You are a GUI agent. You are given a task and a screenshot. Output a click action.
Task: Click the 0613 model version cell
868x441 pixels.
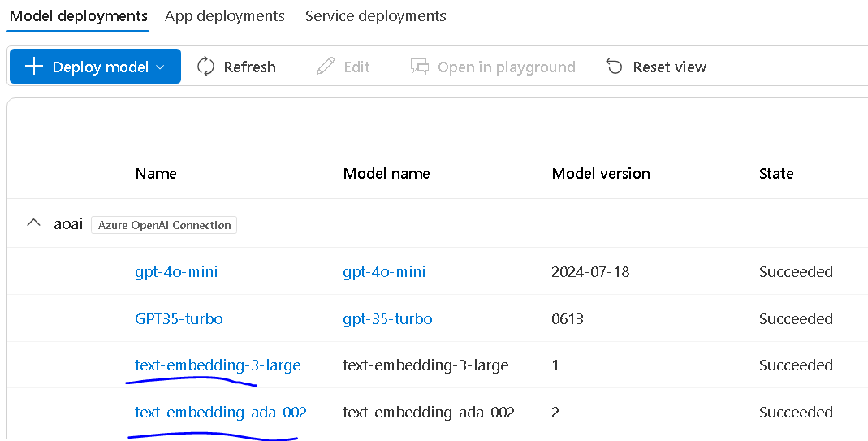pos(568,319)
